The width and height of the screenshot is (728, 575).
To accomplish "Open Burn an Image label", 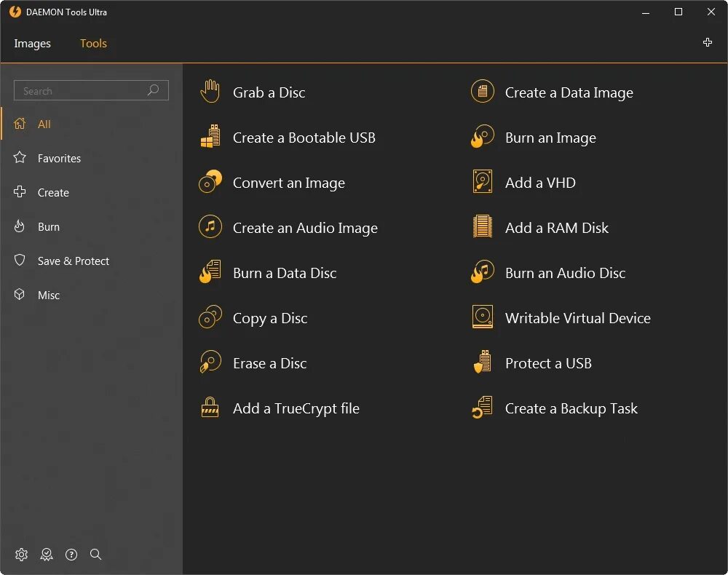I will point(550,138).
